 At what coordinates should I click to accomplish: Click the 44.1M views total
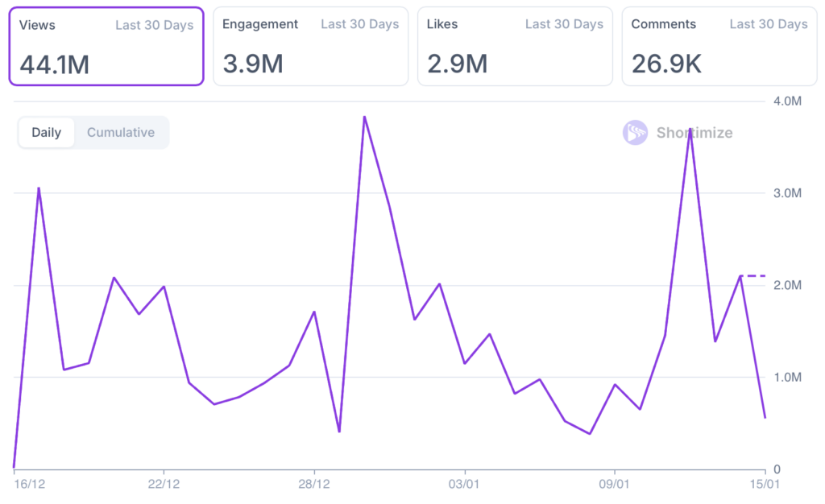click(x=55, y=64)
